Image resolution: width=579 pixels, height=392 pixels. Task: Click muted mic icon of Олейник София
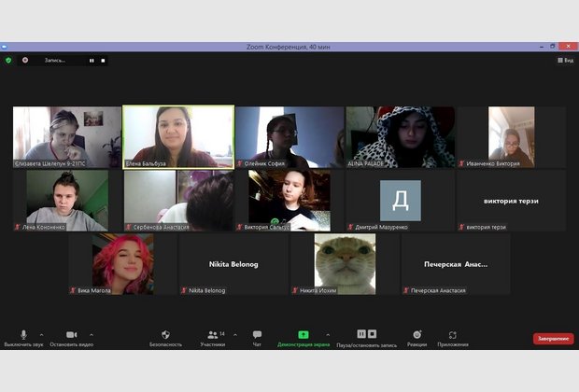[240, 163]
